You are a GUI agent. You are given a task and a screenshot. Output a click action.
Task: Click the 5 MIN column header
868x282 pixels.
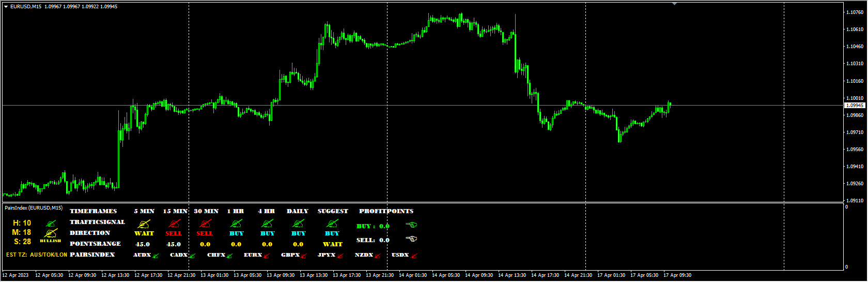[x=144, y=211]
